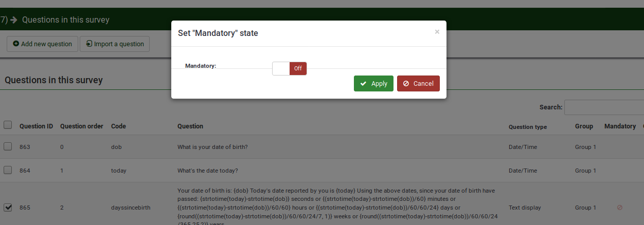Image resolution: width=644 pixels, height=225 pixels.
Task: Click the arrow icon before Questions in this survey
Action: click(13, 20)
